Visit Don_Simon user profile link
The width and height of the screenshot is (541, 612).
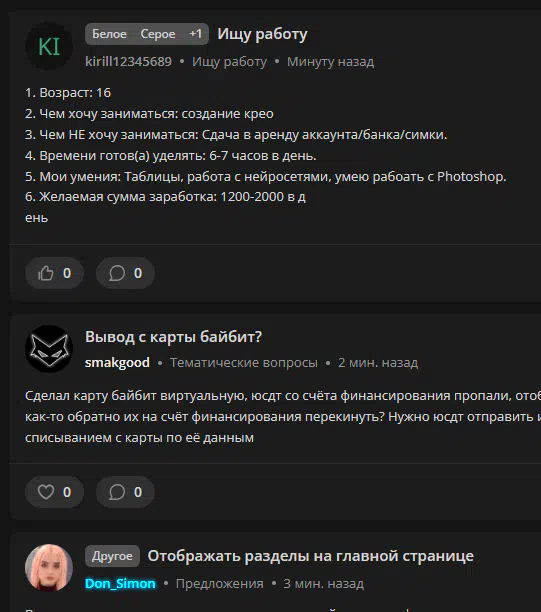120,584
